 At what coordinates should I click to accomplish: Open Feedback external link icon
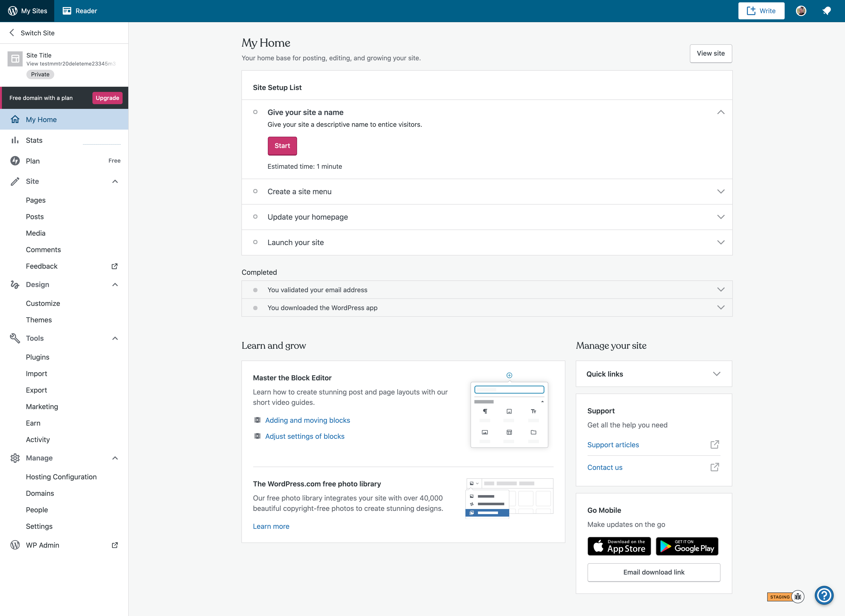pyautogui.click(x=115, y=266)
